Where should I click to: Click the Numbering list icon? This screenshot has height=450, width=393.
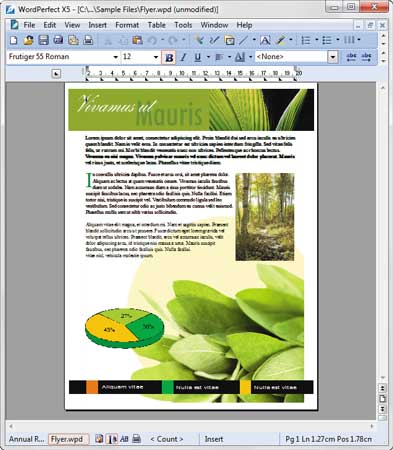pyautogui.click(x=306, y=40)
